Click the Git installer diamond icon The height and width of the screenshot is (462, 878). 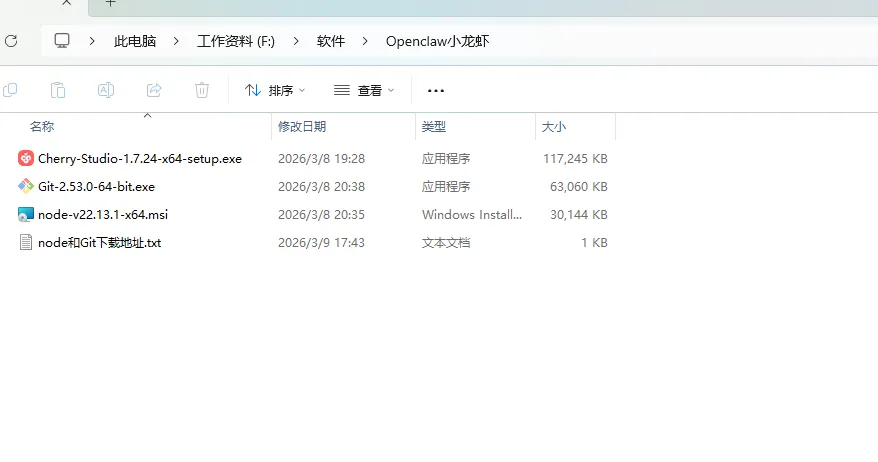(x=26, y=186)
